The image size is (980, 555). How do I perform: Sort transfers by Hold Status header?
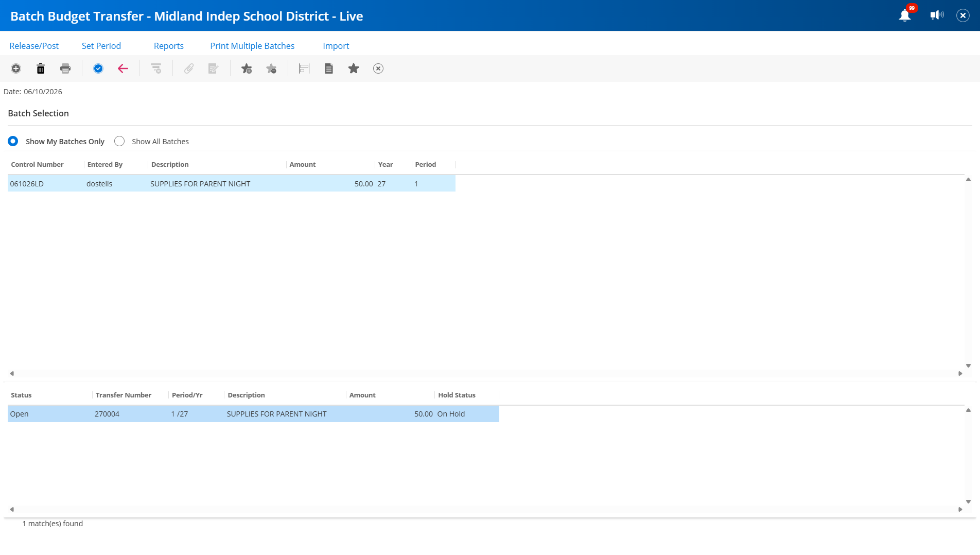pos(457,395)
